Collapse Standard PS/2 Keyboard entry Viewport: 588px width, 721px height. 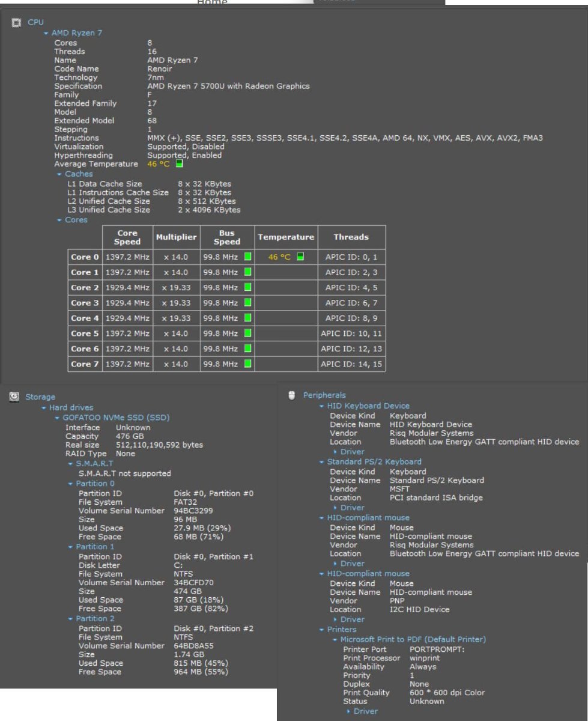pos(321,462)
